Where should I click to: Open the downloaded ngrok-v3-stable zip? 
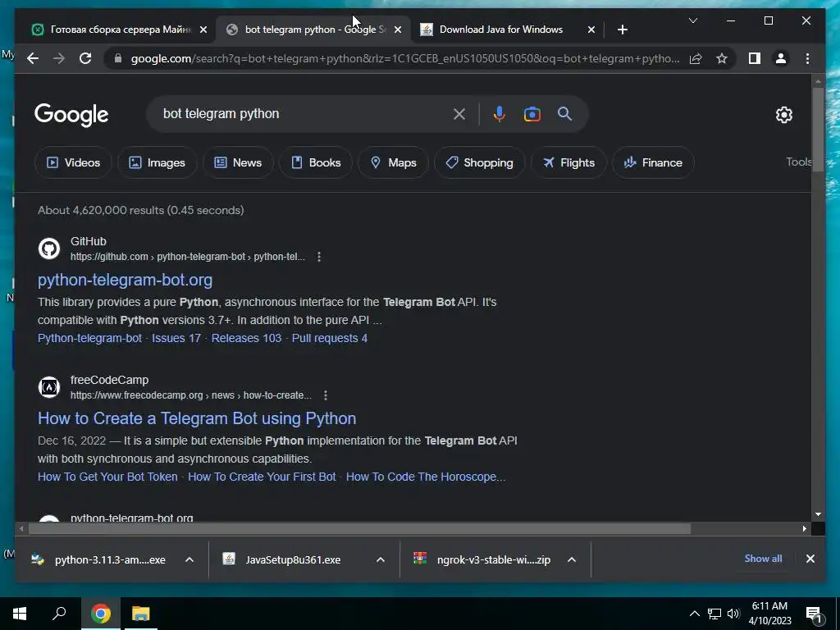click(x=482, y=559)
